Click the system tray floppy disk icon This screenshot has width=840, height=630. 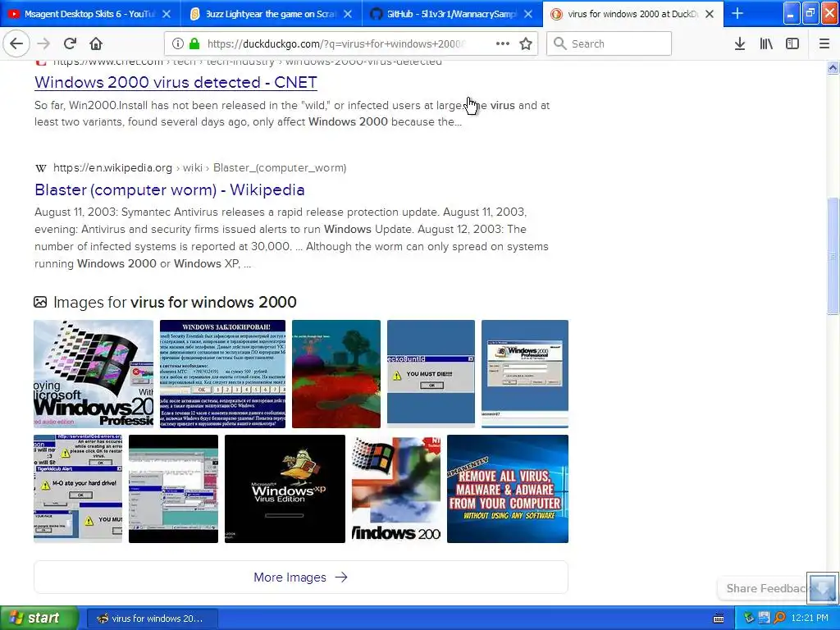764,619
